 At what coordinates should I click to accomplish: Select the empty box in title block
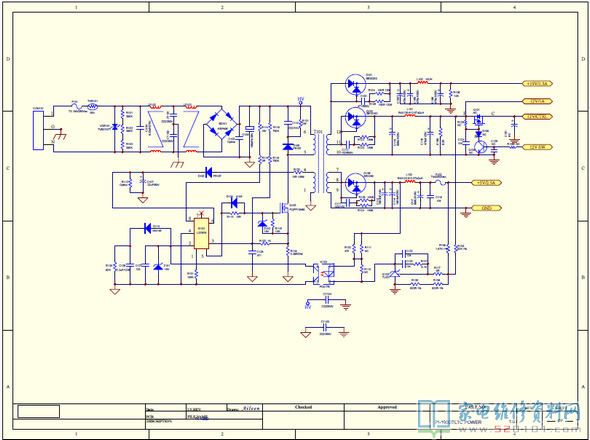39,411
